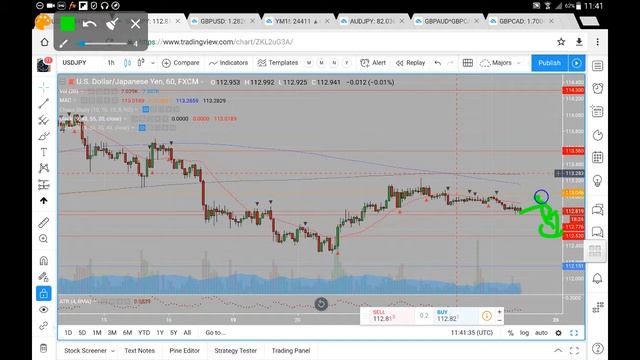
Task: Toggle log scale mode
Action: [524, 333]
